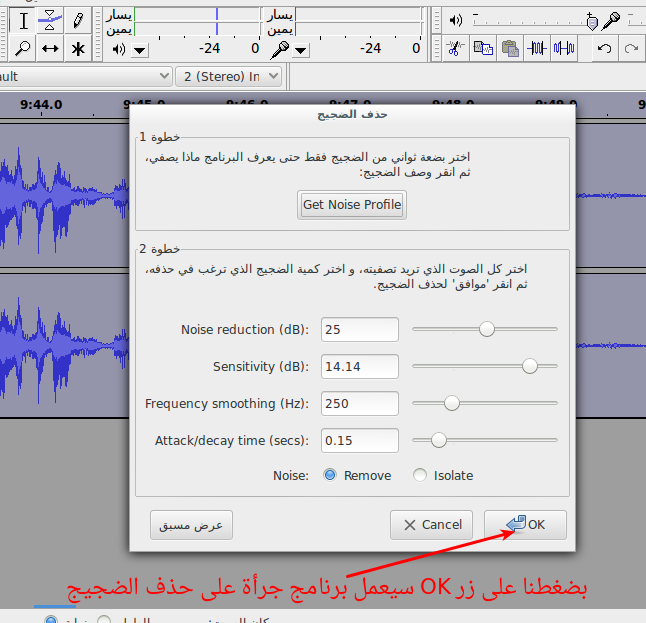Click the 'خطوة 1' step label

(159, 137)
